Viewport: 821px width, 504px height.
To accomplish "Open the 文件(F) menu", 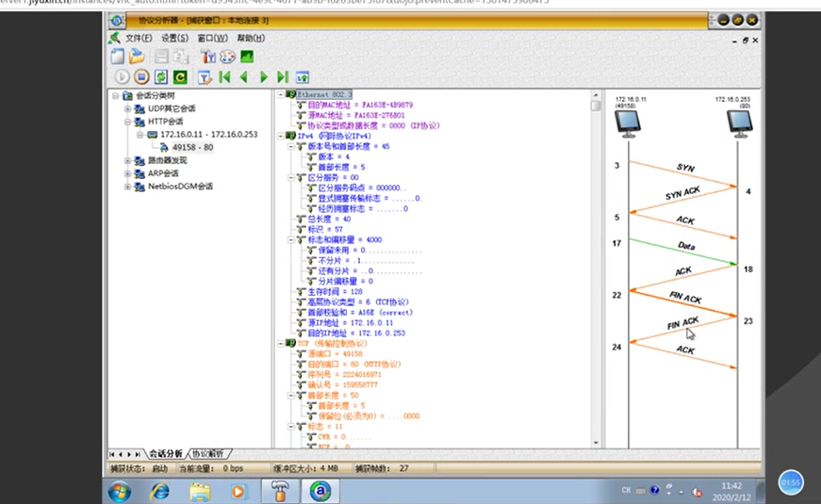I will (x=139, y=38).
